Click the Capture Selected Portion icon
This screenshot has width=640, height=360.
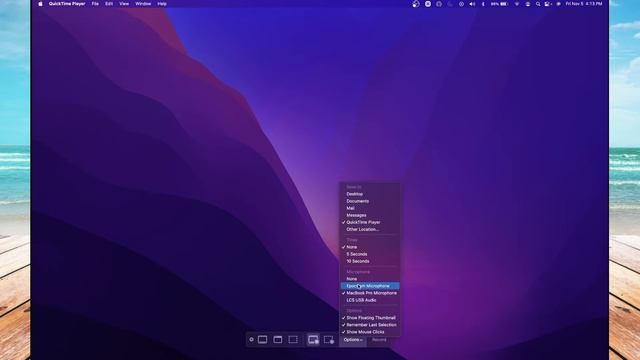(x=293, y=340)
